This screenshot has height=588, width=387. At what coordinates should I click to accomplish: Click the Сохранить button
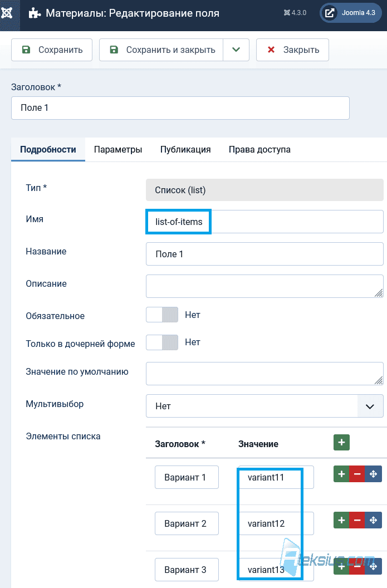52,50
